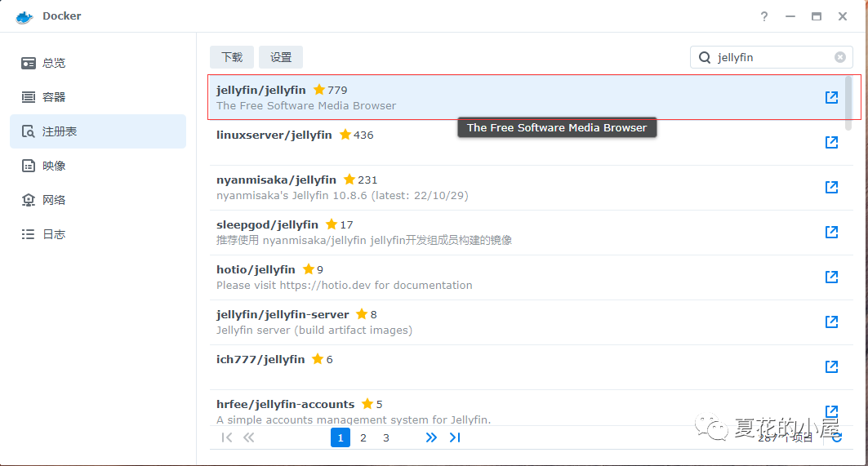This screenshot has height=466, width=868.
Task: Click the help question mark icon
Action: click(764, 16)
